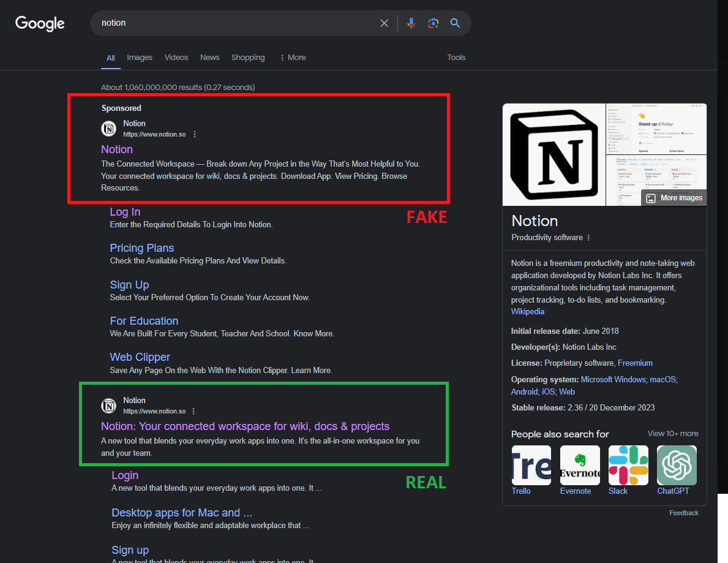
Task: Click the Google logo
Action: coord(40,23)
